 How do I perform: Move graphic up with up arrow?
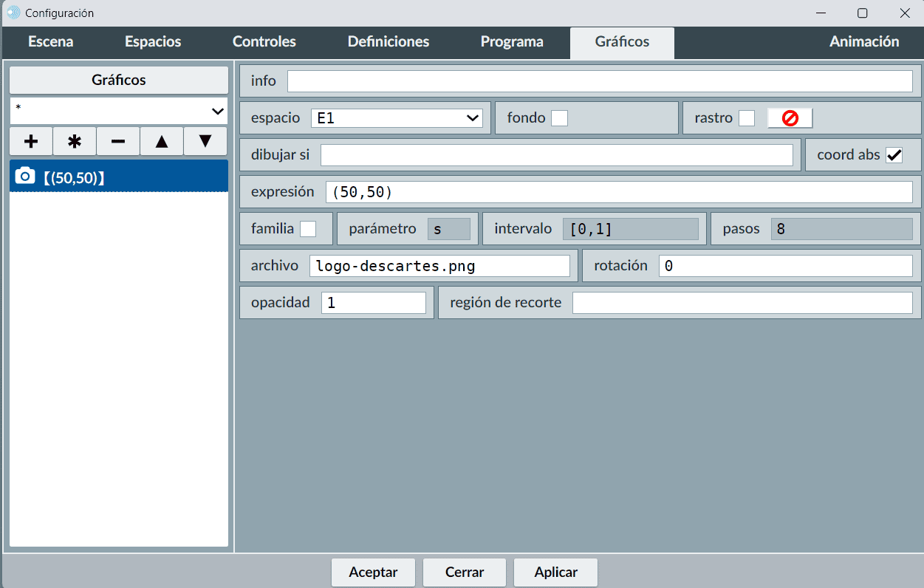[x=162, y=140]
